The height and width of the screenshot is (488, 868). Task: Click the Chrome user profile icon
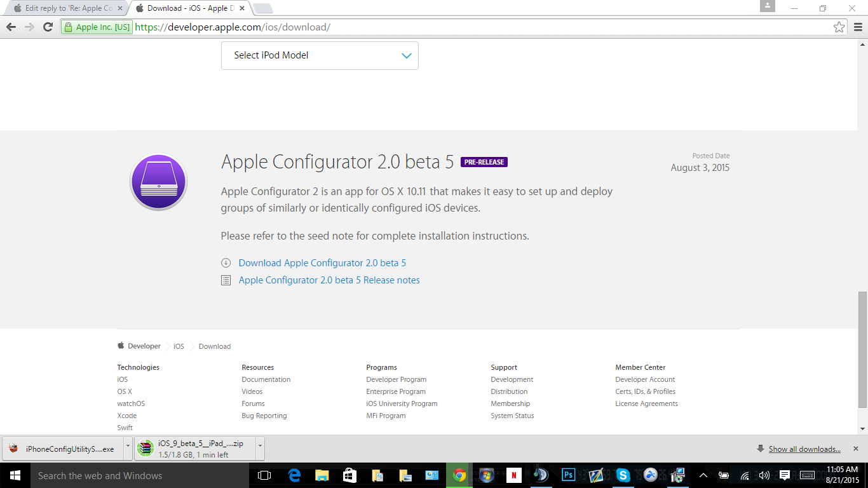[768, 6]
